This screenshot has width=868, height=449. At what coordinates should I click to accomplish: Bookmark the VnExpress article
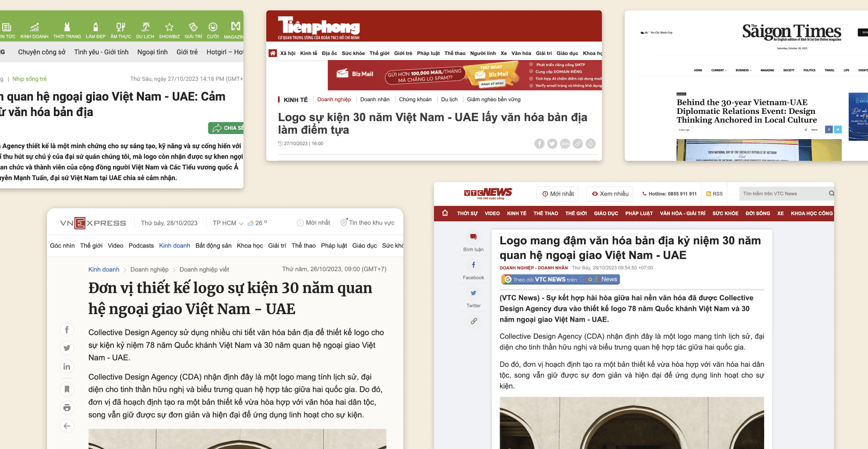[x=67, y=389]
